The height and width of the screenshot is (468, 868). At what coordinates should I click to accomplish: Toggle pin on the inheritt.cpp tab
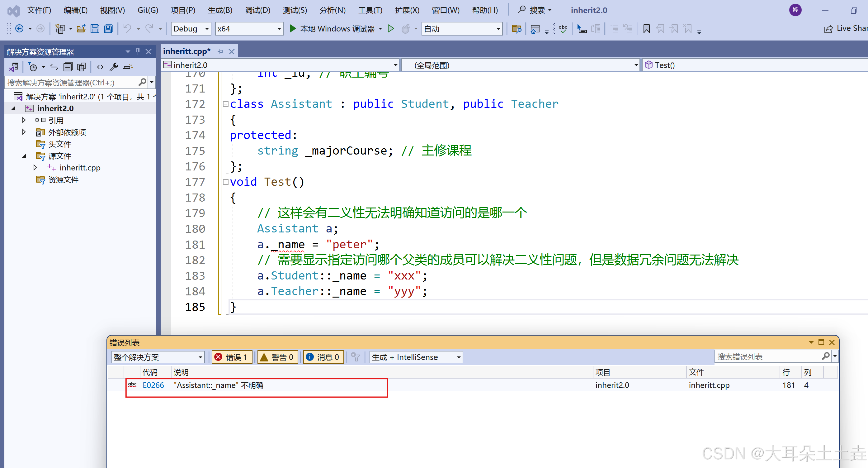[220, 51]
